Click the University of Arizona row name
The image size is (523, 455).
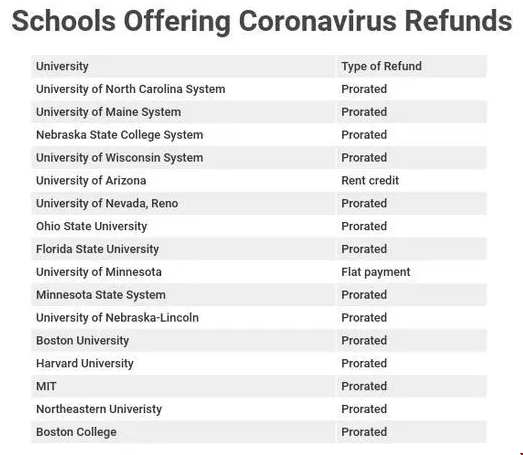point(91,180)
